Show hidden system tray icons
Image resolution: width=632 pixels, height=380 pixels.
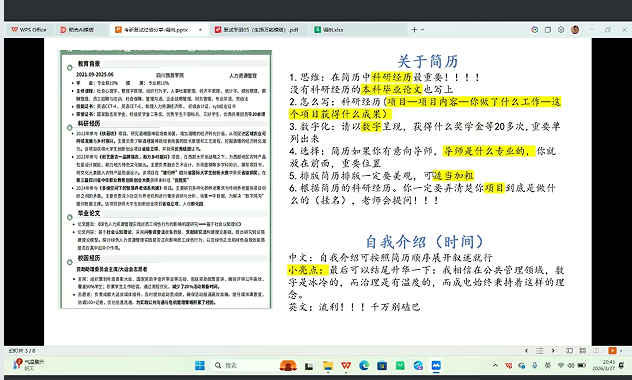click(495, 365)
